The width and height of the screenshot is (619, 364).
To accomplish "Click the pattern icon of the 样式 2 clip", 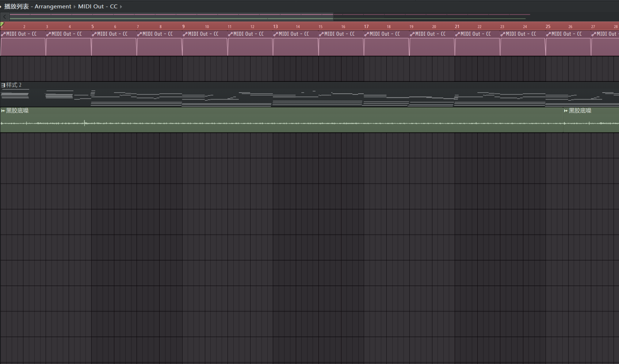I will point(3,85).
